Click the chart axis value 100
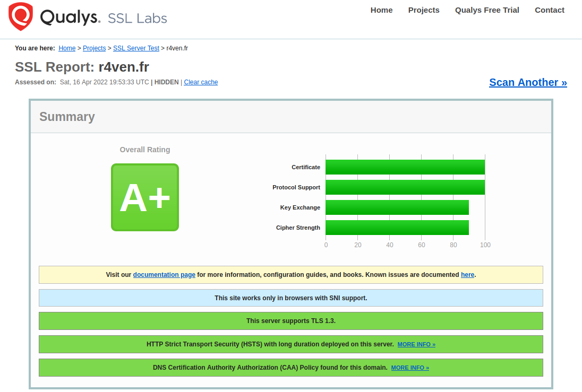582x392 pixels. [485, 245]
